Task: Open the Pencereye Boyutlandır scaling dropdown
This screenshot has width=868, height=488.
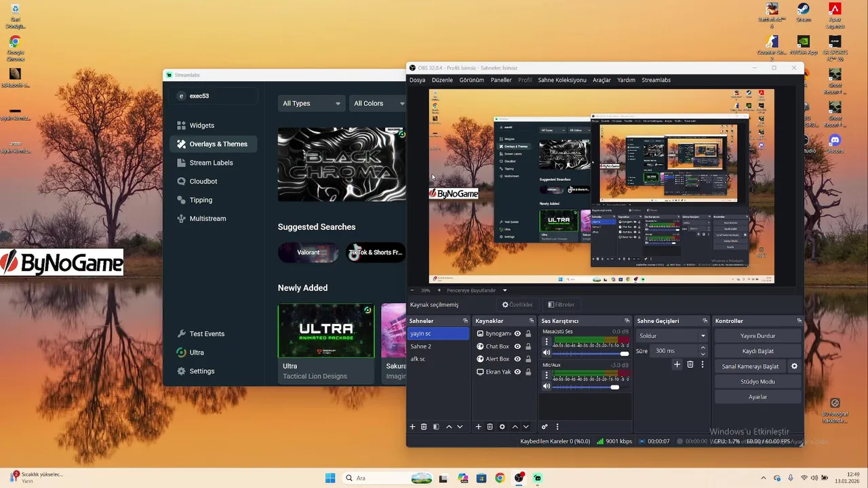Action: pyautogui.click(x=477, y=290)
